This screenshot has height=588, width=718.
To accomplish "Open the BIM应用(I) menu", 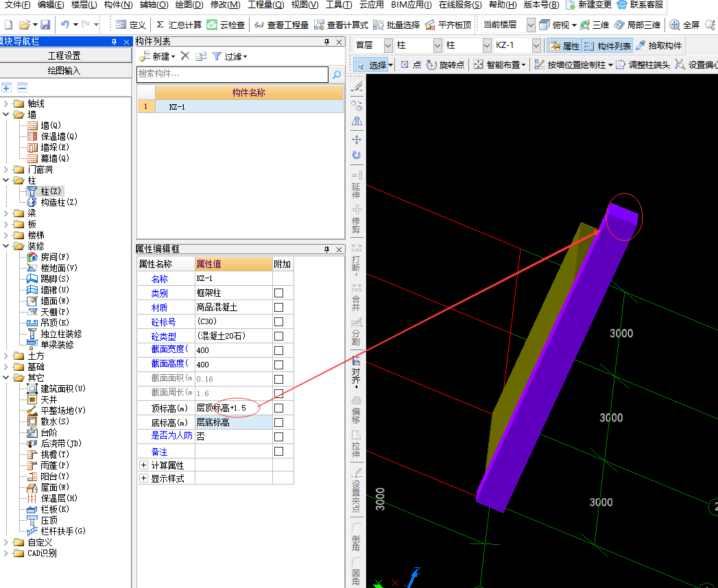I will (411, 5).
